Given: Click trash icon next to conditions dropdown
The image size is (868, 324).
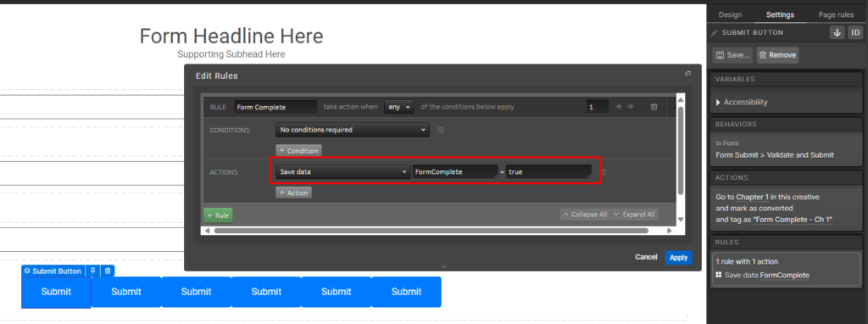Looking at the screenshot, I should [x=441, y=130].
